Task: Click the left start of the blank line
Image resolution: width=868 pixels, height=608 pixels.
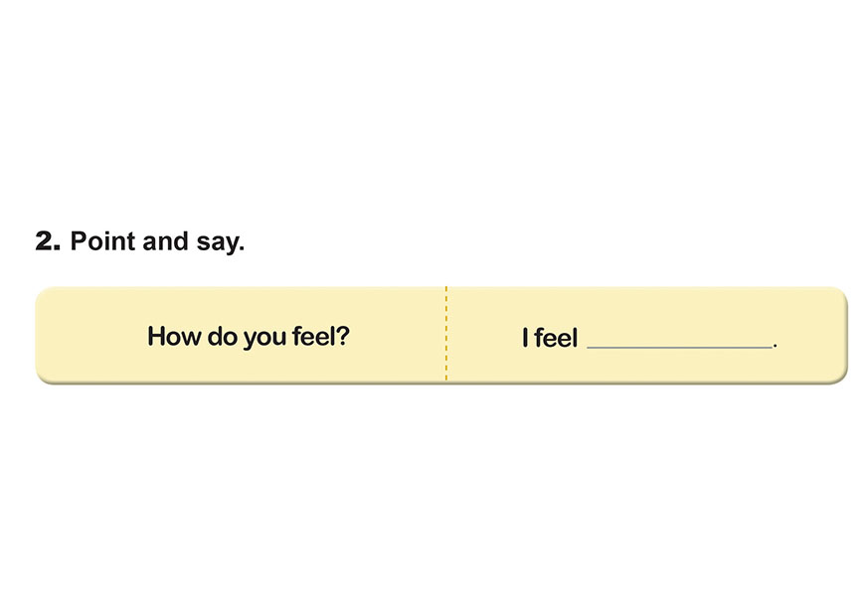Action: (591, 347)
